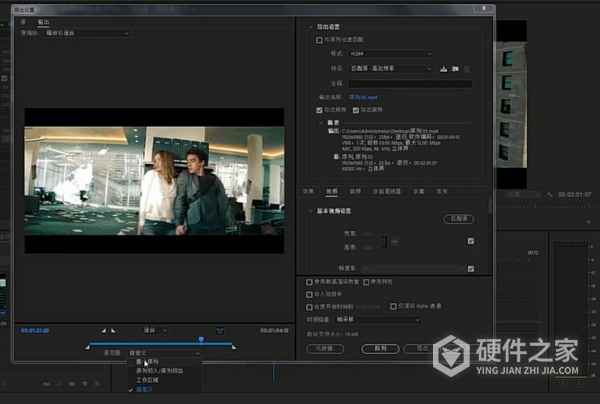Switch to the 音频 tab

coord(357,189)
